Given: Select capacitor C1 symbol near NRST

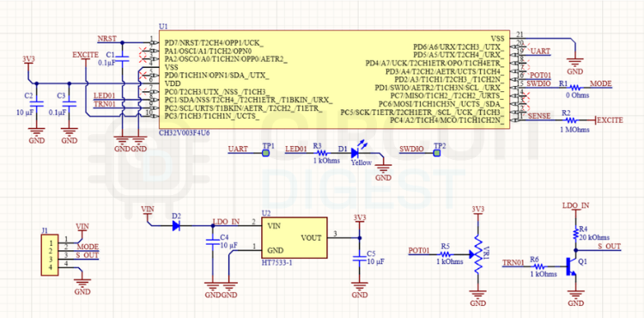Looking at the screenshot, I should coord(122,58).
